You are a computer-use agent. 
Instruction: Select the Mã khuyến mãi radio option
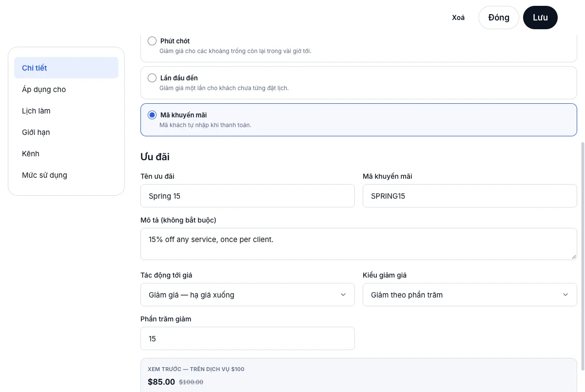(x=152, y=115)
